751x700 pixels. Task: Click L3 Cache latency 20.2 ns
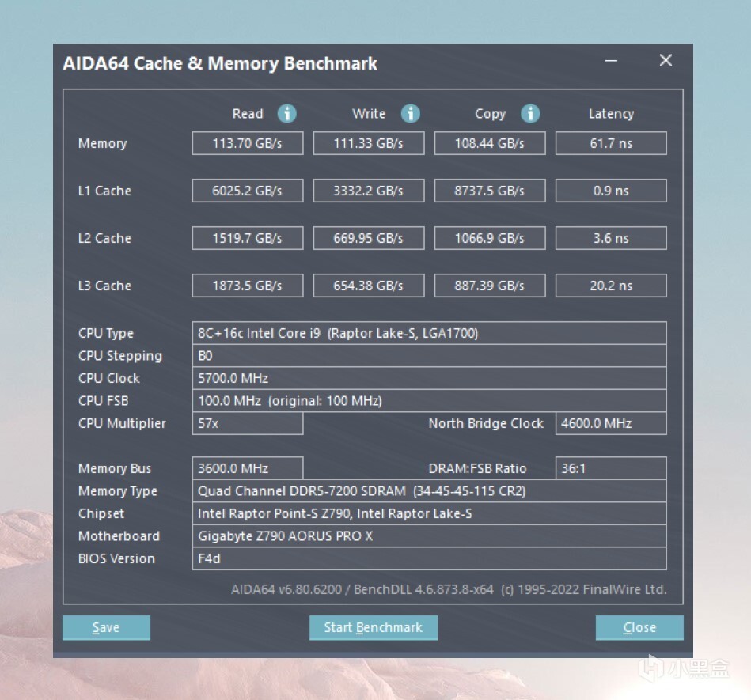[611, 286]
